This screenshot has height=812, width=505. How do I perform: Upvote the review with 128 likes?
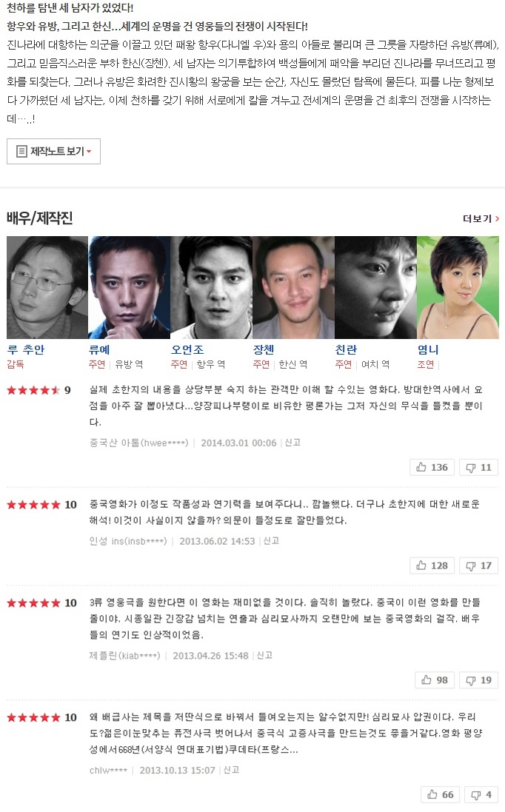click(x=432, y=566)
